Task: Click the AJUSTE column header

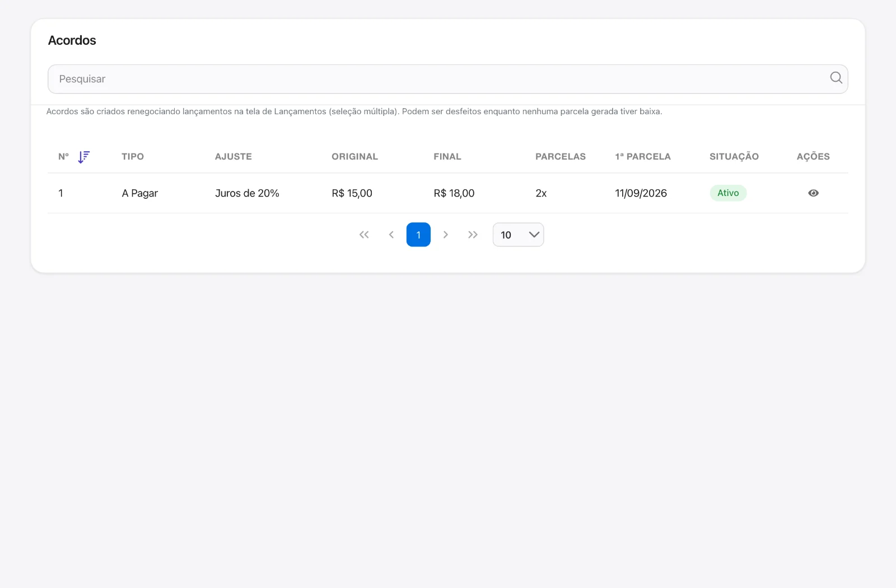Action: 234,157
